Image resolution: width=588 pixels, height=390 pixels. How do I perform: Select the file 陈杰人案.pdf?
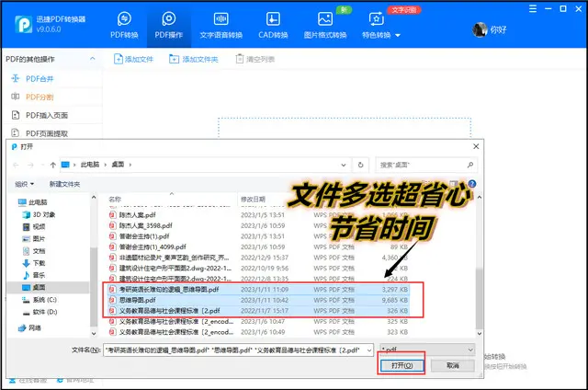137,215
